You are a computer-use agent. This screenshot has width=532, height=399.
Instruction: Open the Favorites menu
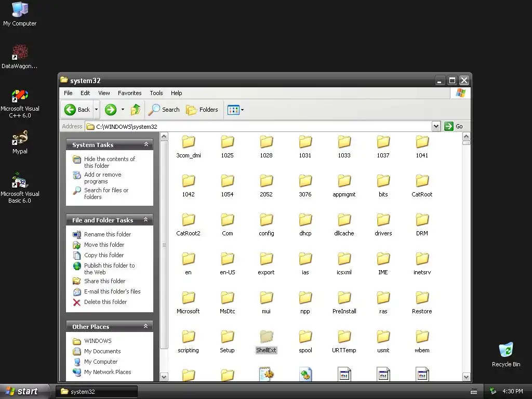[129, 93]
